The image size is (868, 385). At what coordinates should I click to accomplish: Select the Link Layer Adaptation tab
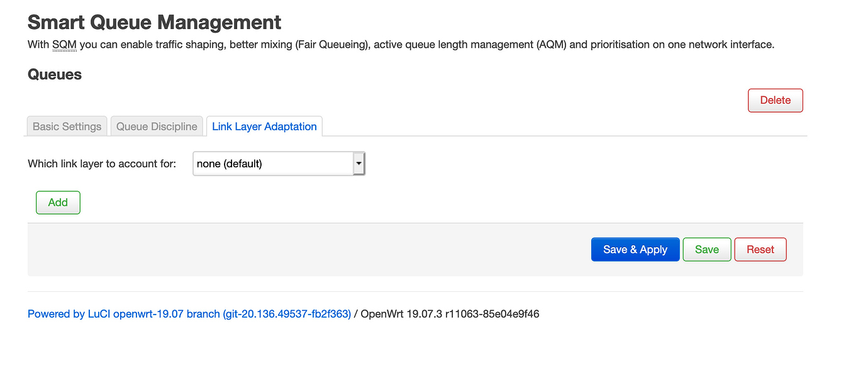coord(264,126)
